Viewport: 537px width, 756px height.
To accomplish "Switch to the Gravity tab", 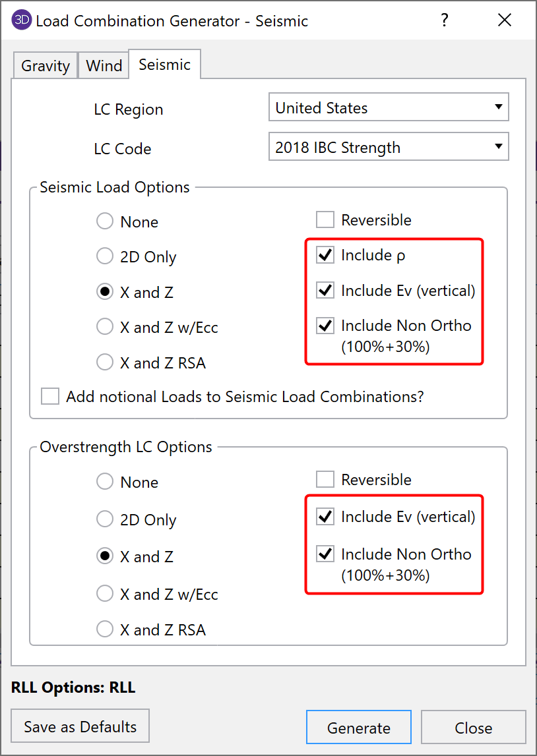I will (x=45, y=66).
